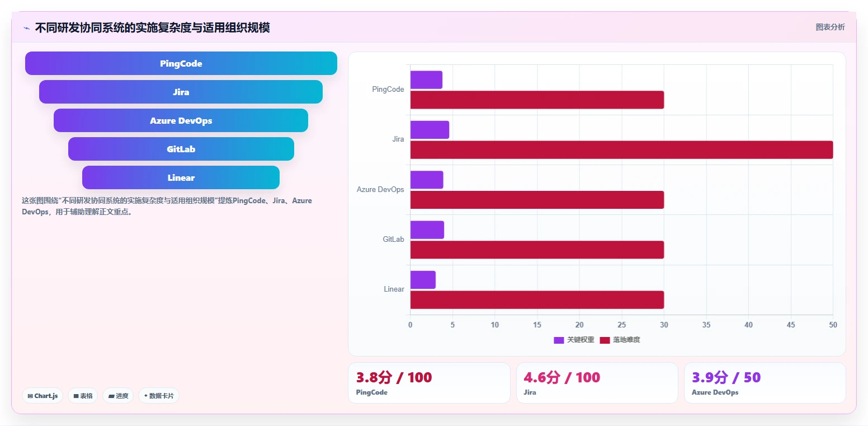Click the PingCode y-axis label
The image size is (868, 426).
click(388, 90)
